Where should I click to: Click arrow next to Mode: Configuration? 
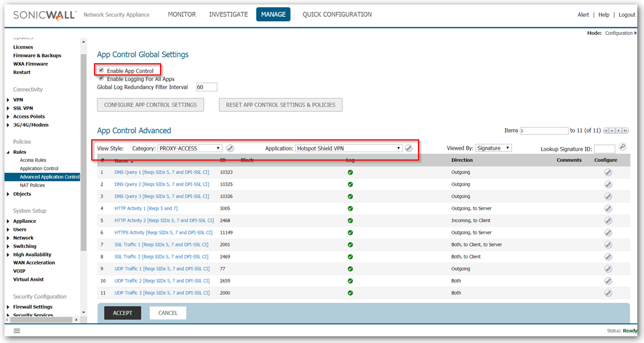click(x=636, y=33)
